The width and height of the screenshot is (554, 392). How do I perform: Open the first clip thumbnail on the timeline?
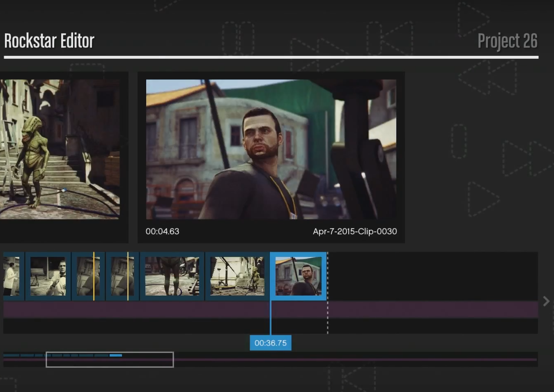click(12, 276)
